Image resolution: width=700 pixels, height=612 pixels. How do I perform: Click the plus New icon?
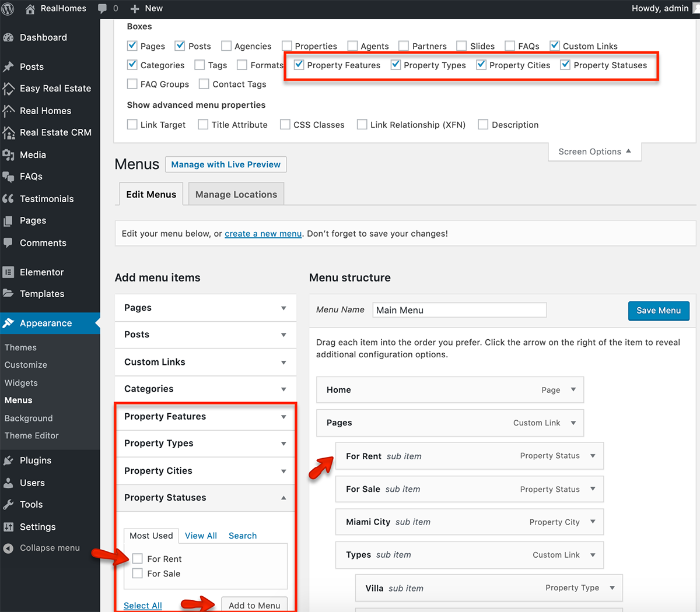coord(135,9)
